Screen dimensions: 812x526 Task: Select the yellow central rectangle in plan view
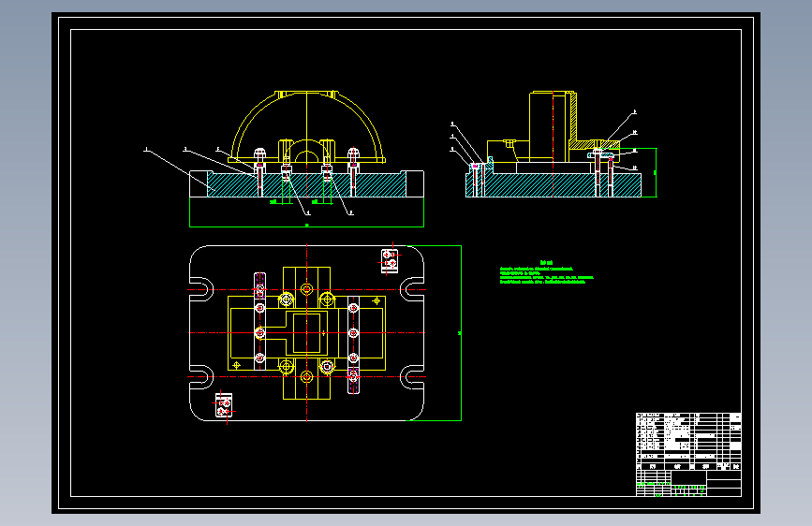306,333
